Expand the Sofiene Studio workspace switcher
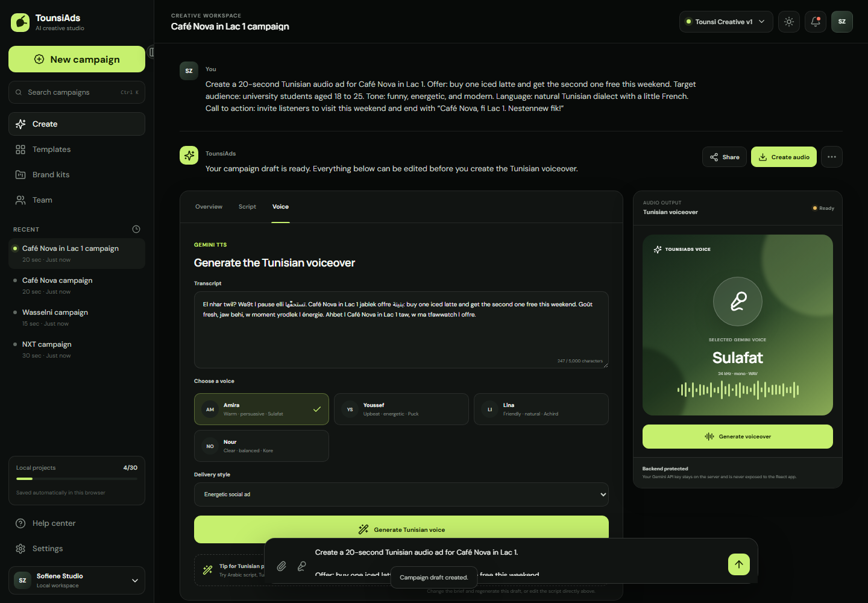The image size is (868, 603). (77, 580)
